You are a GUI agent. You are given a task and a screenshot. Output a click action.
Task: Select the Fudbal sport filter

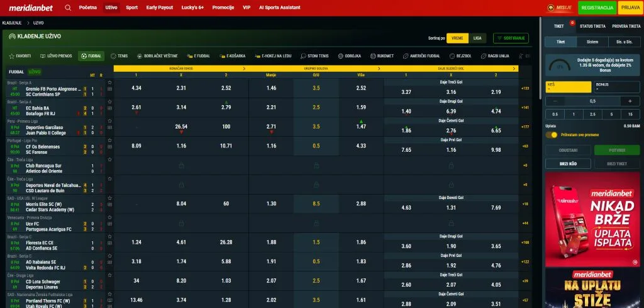tap(91, 56)
